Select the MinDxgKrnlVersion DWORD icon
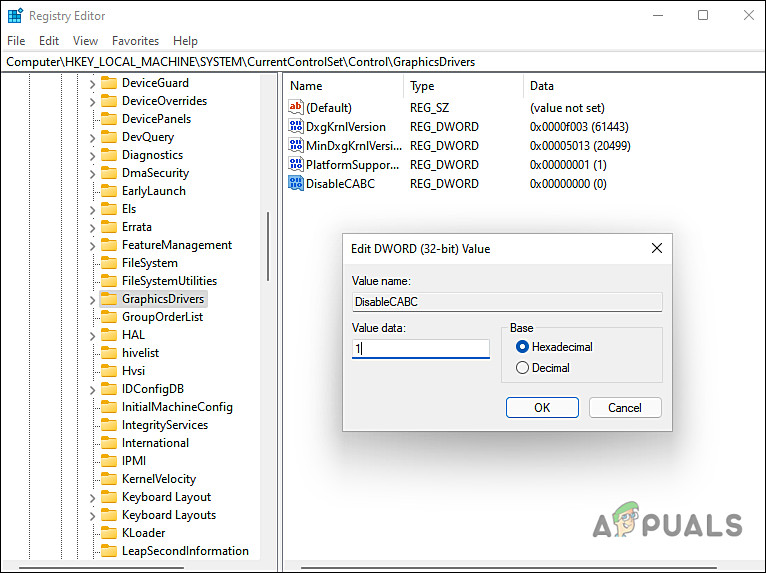 point(296,145)
